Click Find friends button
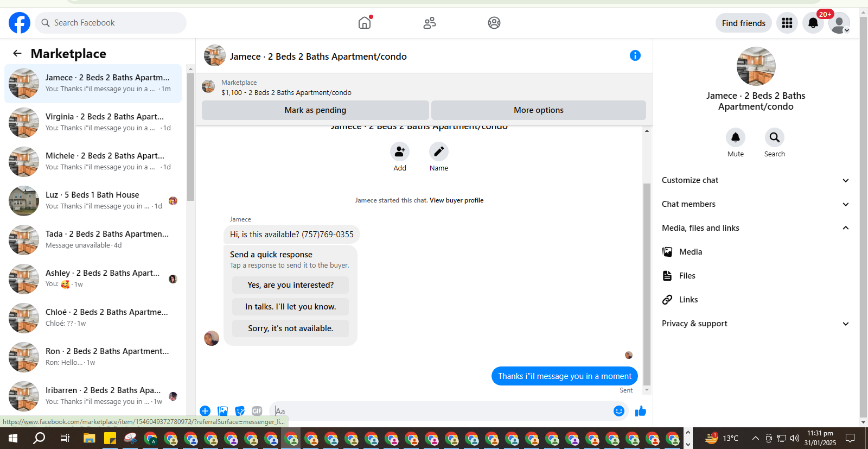The image size is (868, 449). [x=744, y=23]
